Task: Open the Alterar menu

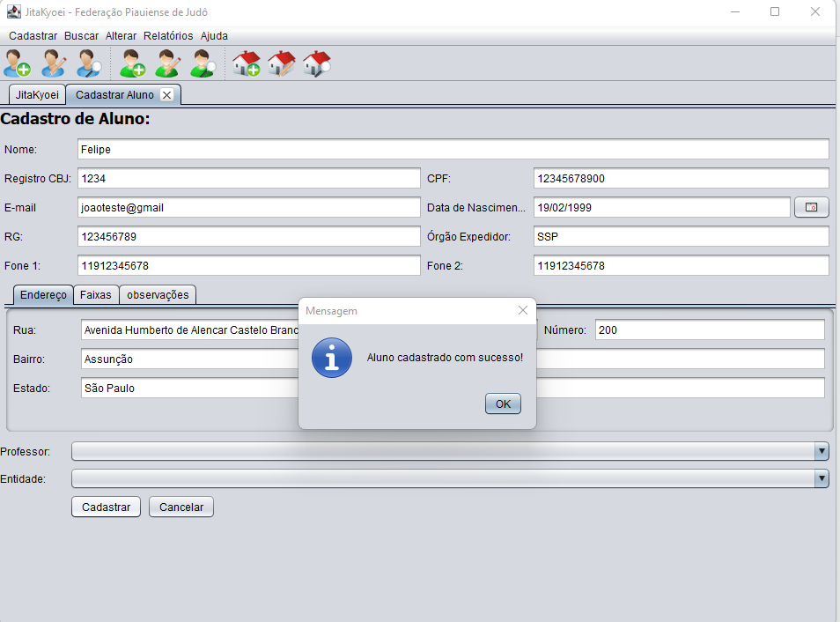Action: [122, 36]
